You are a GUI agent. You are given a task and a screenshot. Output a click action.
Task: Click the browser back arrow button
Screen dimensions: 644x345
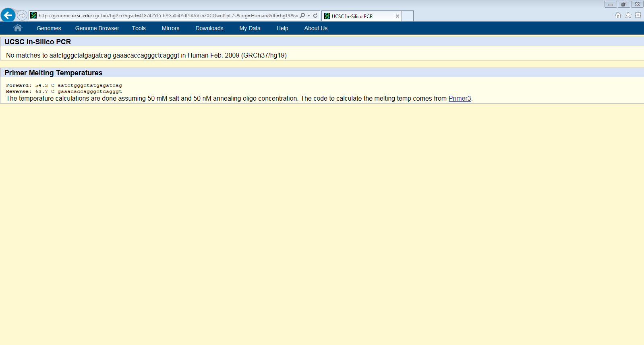coord(8,15)
